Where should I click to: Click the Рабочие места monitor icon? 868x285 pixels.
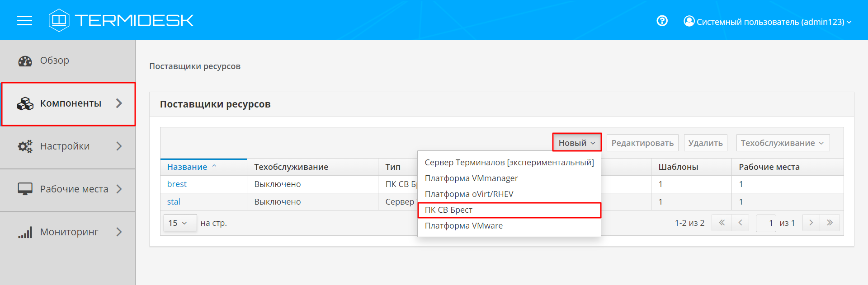(x=25, y=189)
